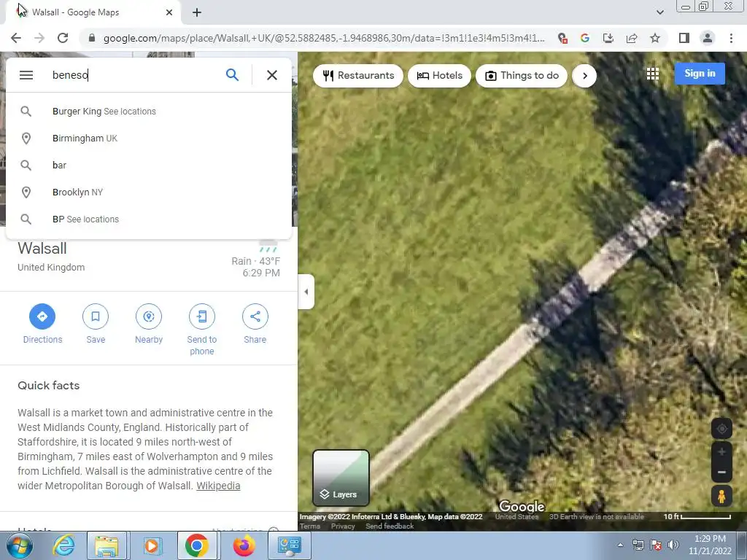747x560 pixels.
Task: Open the Google Maps hamburger menu
Action: tap(26, 75)
